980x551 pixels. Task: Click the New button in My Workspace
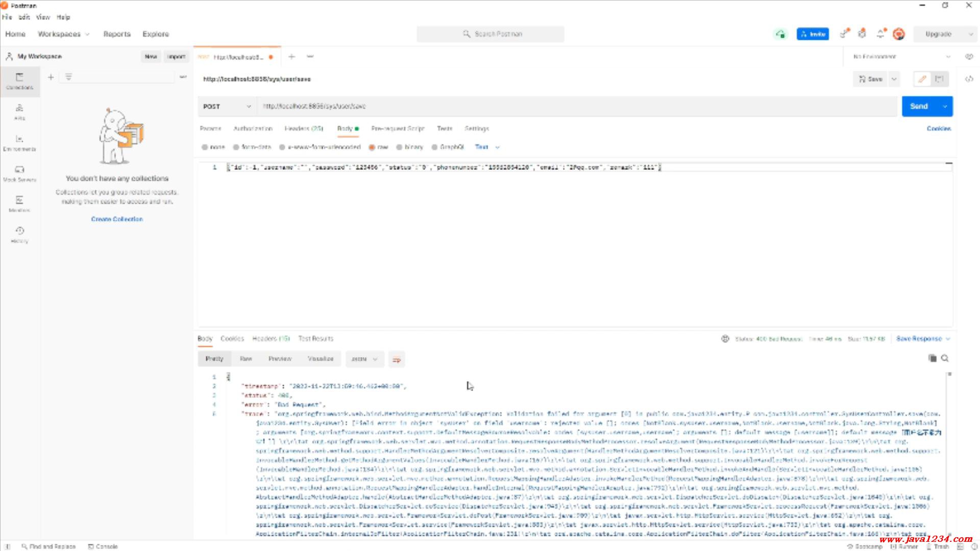[151, 57]
